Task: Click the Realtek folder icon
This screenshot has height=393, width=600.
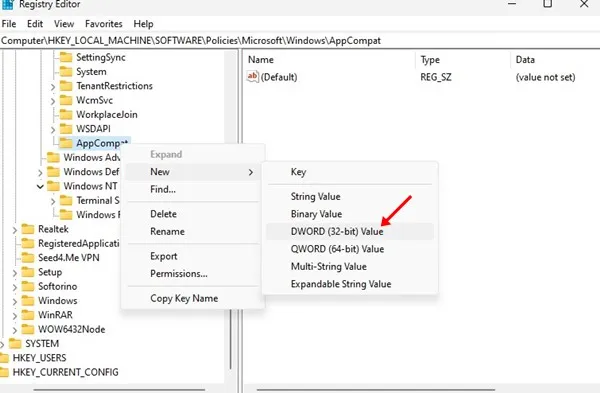Action: [28, 229]
